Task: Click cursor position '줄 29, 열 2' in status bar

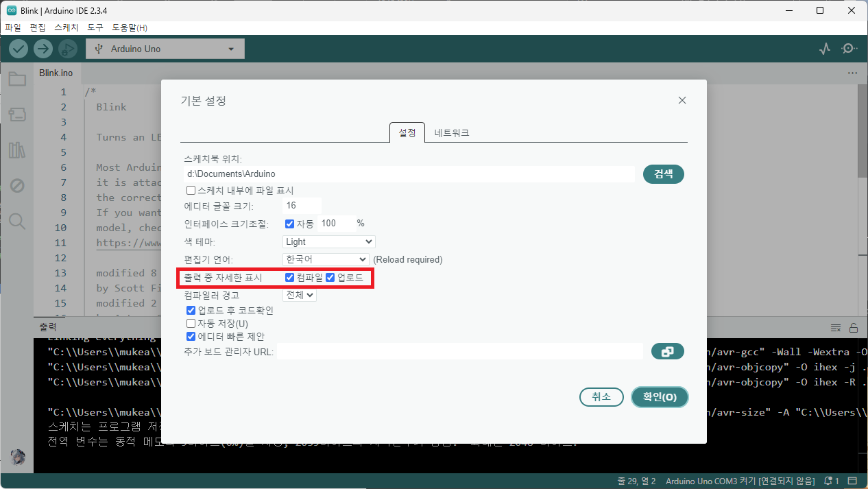Action: 637,481
